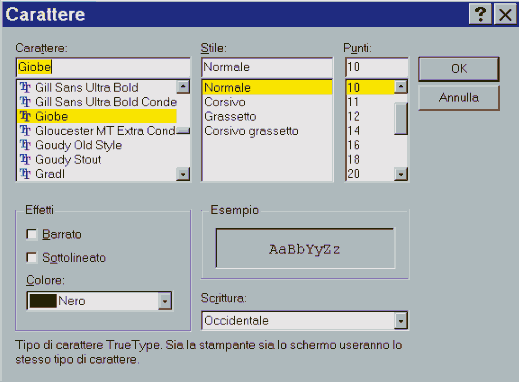519x382 pixels.
Task: Select size 12 in the Punti list
Action: [x=370, y=116]
